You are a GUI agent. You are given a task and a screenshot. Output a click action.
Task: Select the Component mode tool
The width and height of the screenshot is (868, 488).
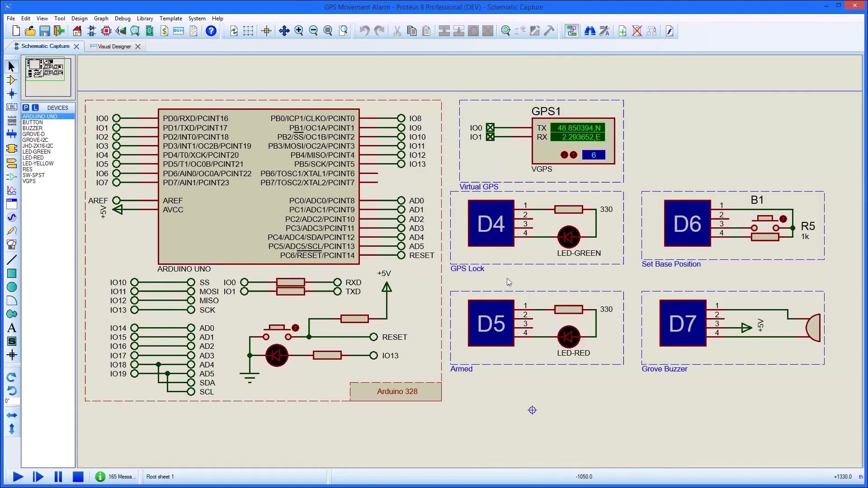12,80
